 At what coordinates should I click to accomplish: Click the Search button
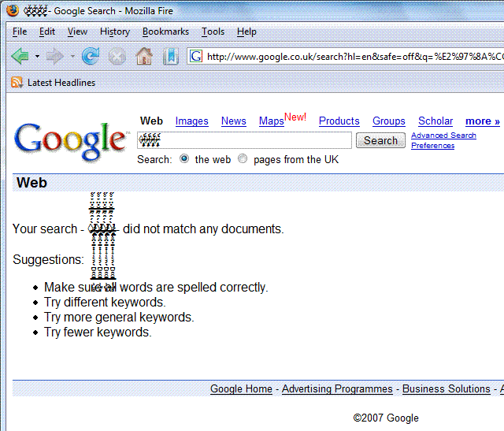(380, 140)
